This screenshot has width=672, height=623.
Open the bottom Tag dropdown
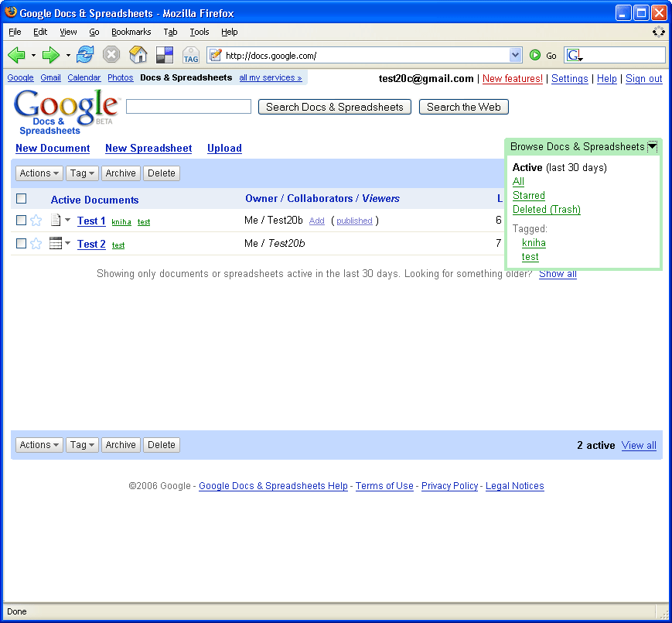pos(82,445)
